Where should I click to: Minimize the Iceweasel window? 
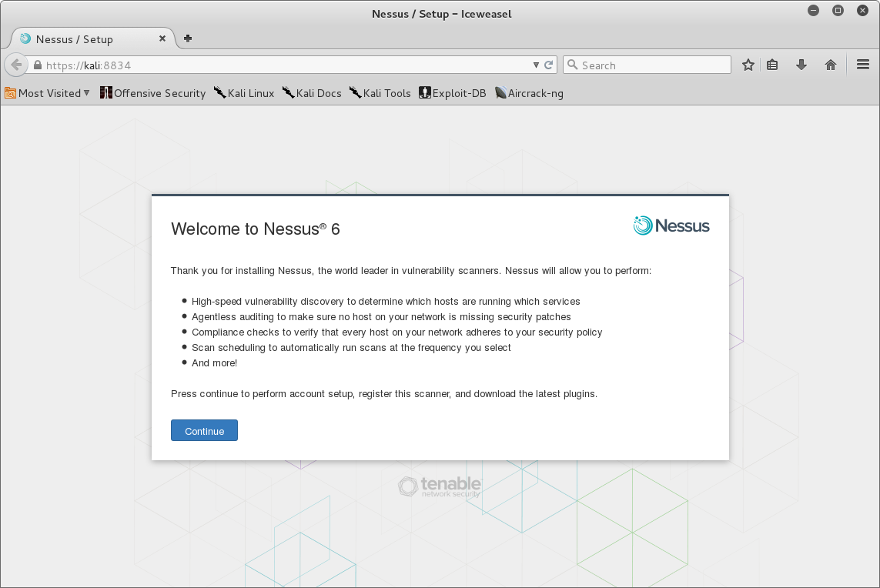tap(813, 11)
